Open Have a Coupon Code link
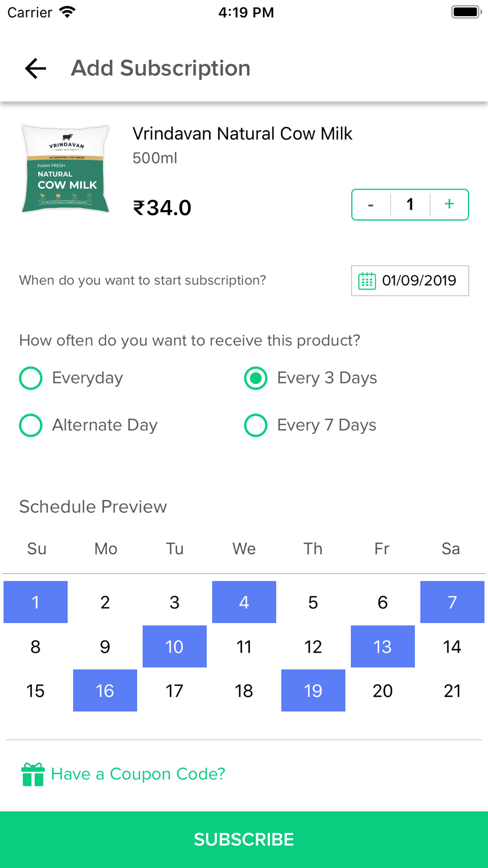The image size is (488, 868). 138,774
